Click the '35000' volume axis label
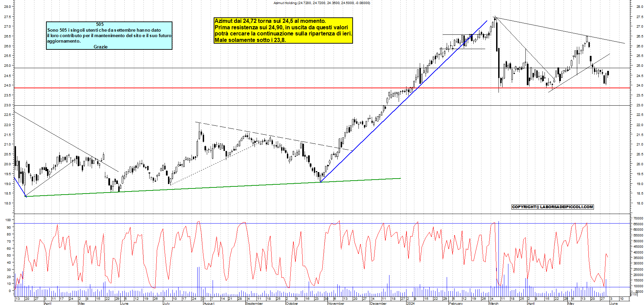The width and height of the screenshot is (644, 305). coord(638,258)
